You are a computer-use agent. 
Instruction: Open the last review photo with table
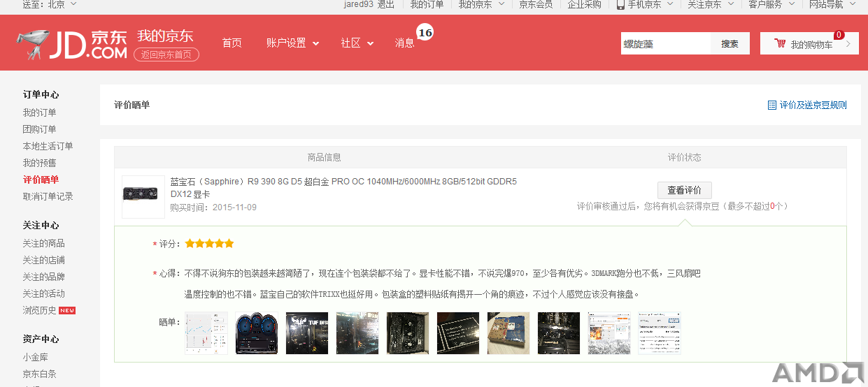(660, 333)
